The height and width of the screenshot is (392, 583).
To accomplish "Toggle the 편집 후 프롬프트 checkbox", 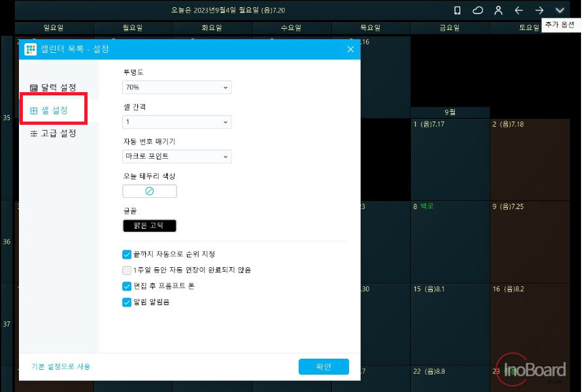I will 127,286.
